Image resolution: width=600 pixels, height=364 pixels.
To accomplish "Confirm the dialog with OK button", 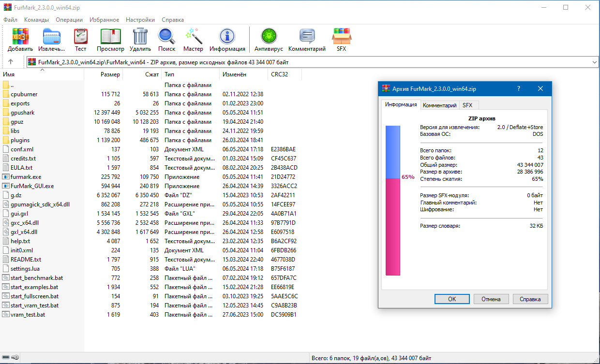I will tap(452, 299).
